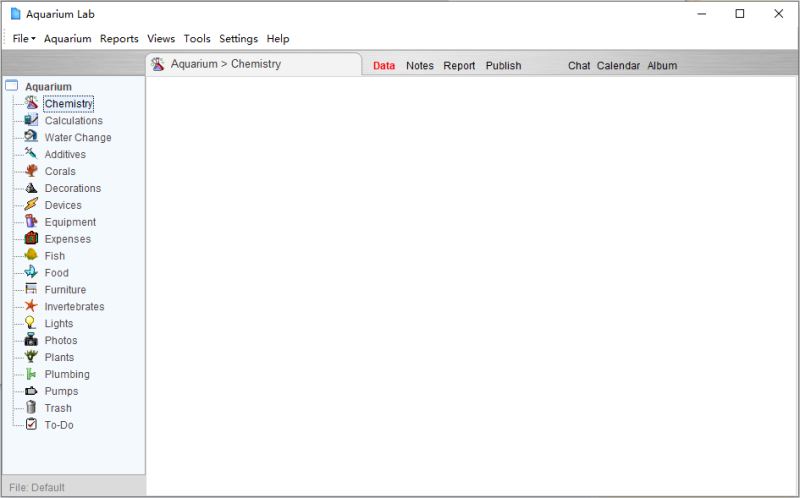Open the Calendar link
Screen dimensions: 800x498
618,66
